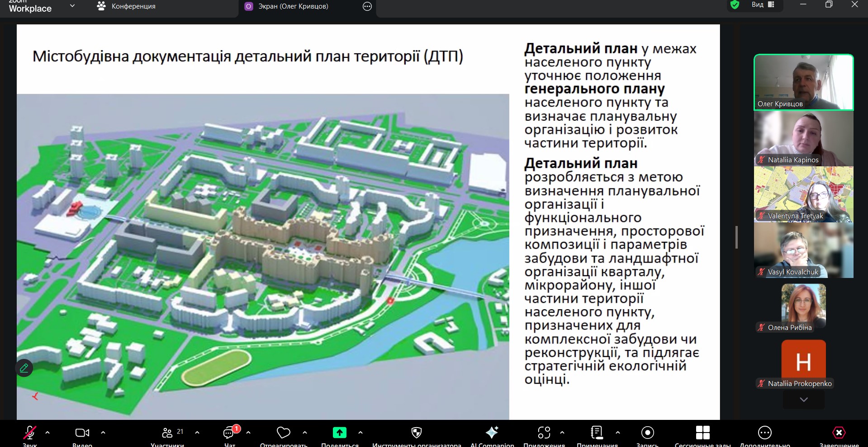
Task: Click the Отреагировать heart reaction icon
Action: pyautogui.click(x=283, y=433)
